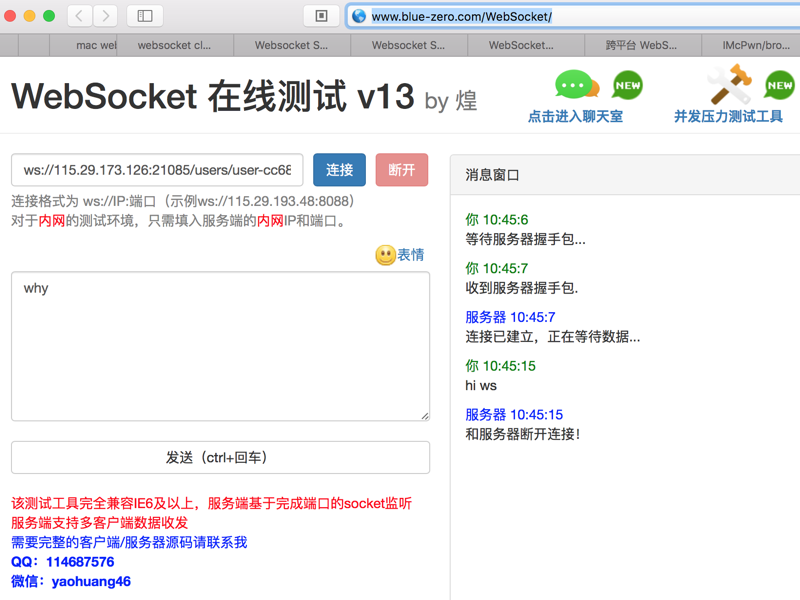This screenshot has width=800, height=600.
Task: Click the '收到服务器握手包.' message
Action: 521,288
